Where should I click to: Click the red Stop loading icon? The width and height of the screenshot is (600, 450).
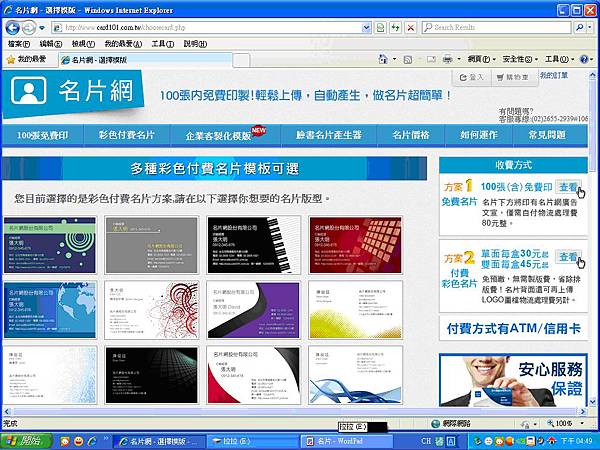click(x=411, y=28)
